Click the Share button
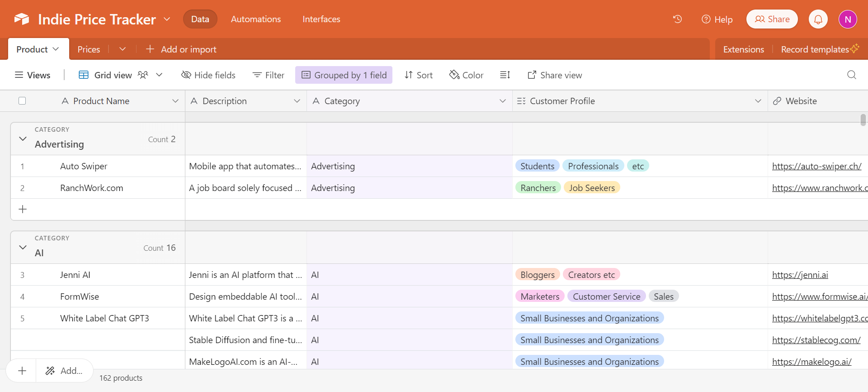Image resolution: width=868 pixels, height=392 pixels. coord(772,19)
